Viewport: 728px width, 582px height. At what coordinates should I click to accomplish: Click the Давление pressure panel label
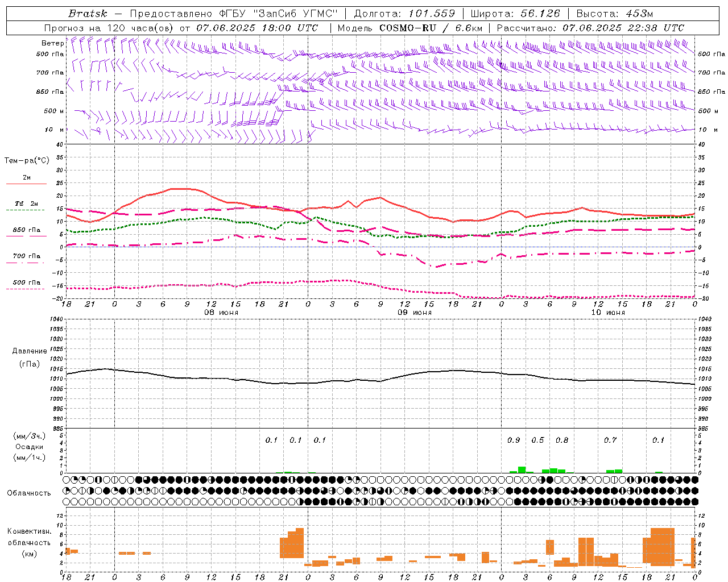(x=29, y=351)
